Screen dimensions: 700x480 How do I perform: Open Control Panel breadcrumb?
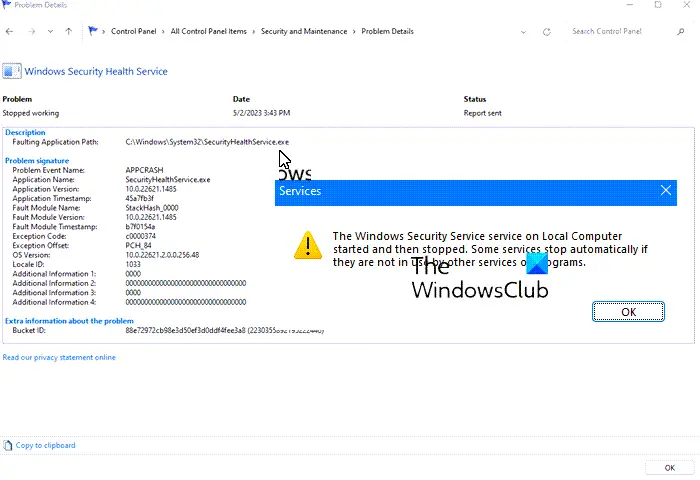coord(133,31)
